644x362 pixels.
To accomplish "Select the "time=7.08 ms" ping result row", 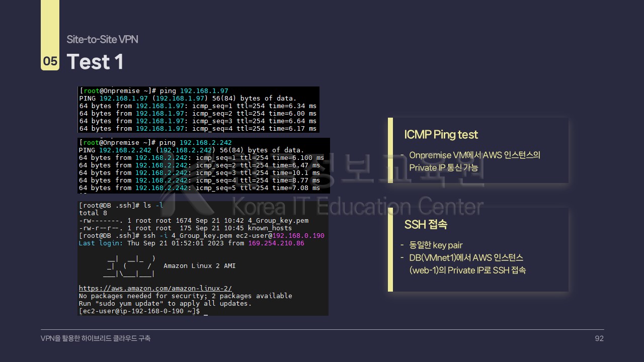I will pyautogui.click(x=199, y=188).
